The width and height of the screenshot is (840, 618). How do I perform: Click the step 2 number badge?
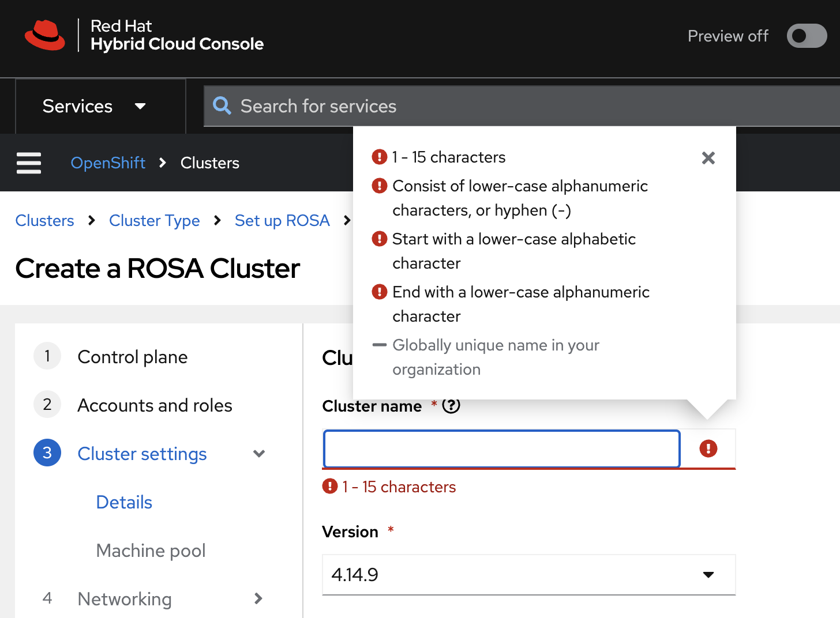pyautogui.click(x=47, y=405)
